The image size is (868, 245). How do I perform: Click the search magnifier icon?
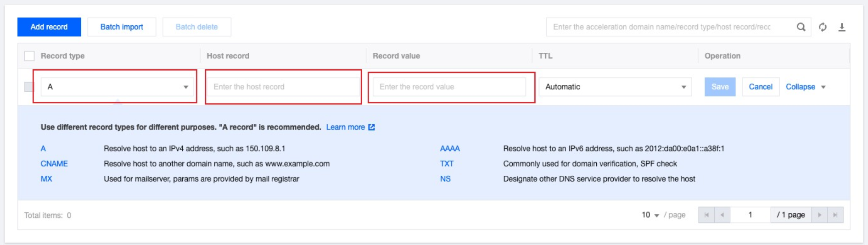(x=801, y=27)
